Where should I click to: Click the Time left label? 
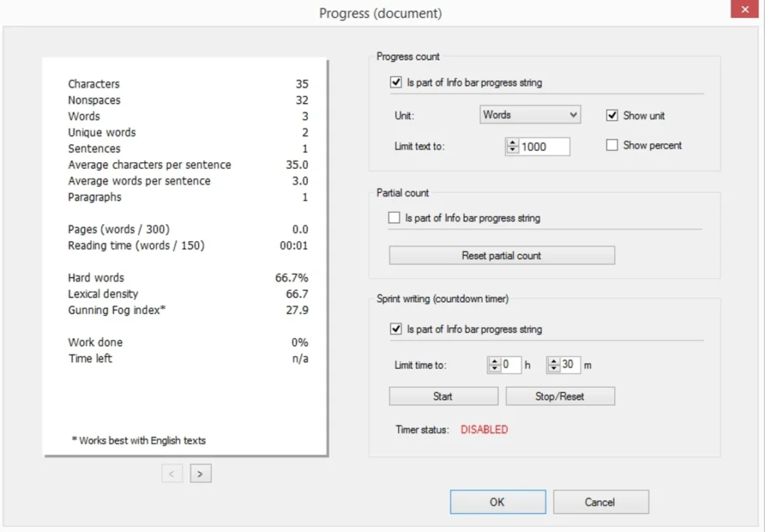click(90, 358)
